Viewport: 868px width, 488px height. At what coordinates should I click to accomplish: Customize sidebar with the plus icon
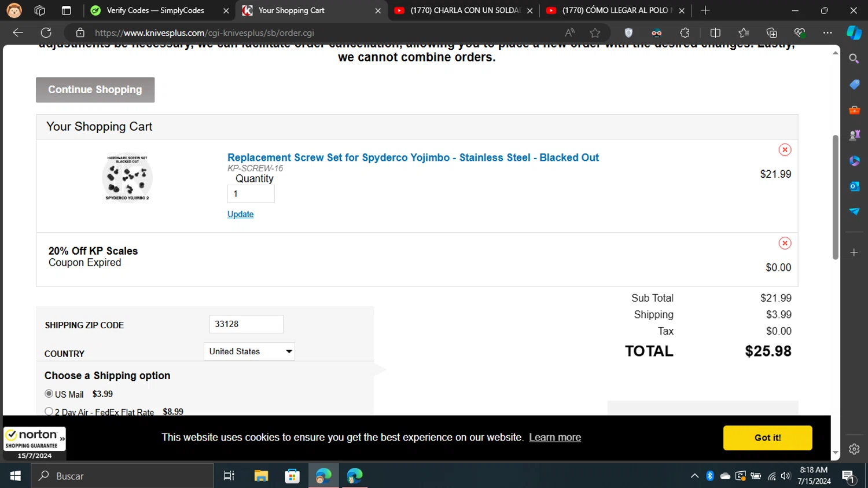click(x=854, y=252)
